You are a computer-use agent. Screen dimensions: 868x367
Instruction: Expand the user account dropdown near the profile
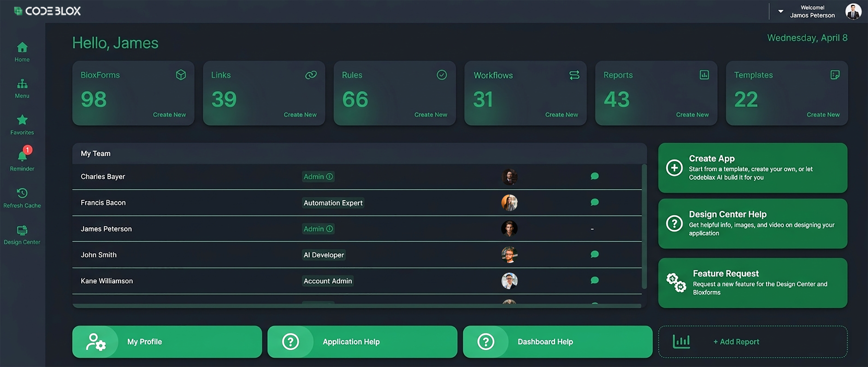[x=780, y=11]
